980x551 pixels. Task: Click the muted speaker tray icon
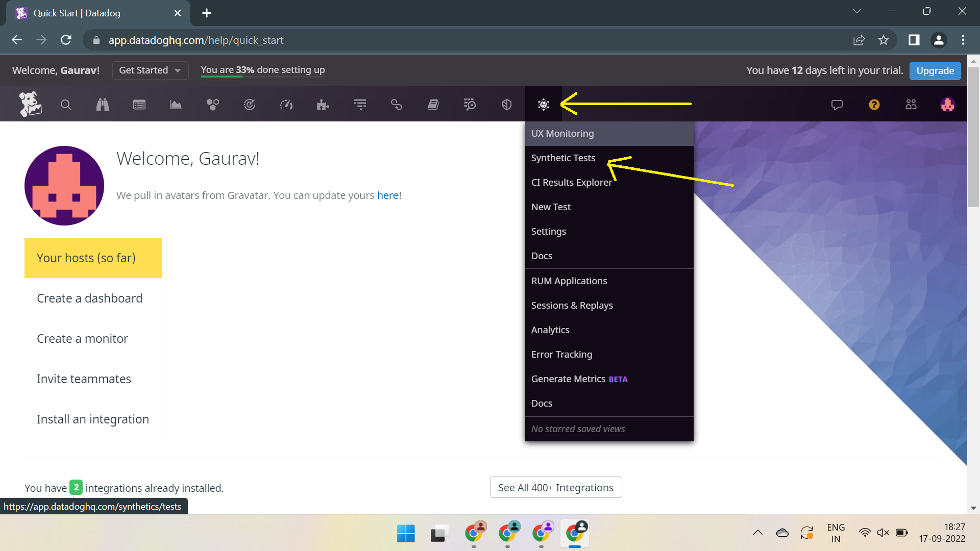[x=883, y=533]
